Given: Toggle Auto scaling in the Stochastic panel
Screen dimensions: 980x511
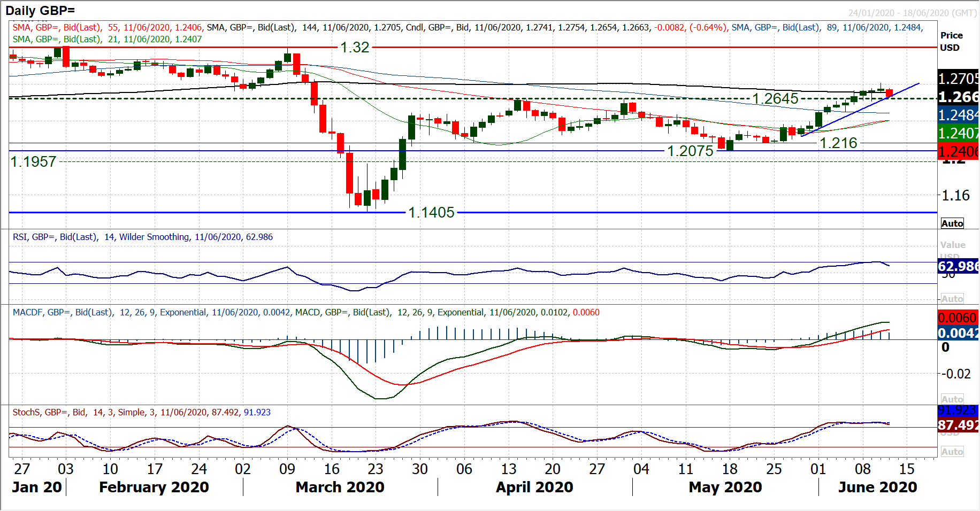Looking at the screenshot, I should (x=952, y=452).
